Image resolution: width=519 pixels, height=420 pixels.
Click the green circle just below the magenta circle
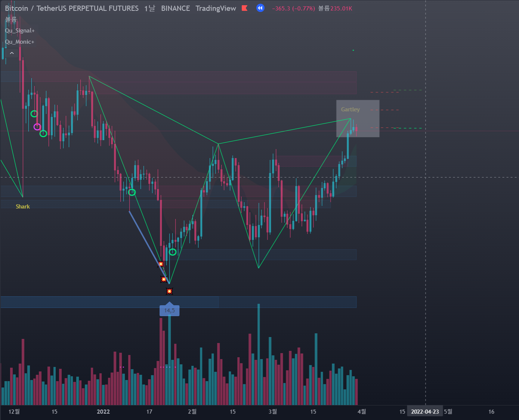[x=43, y=133]
